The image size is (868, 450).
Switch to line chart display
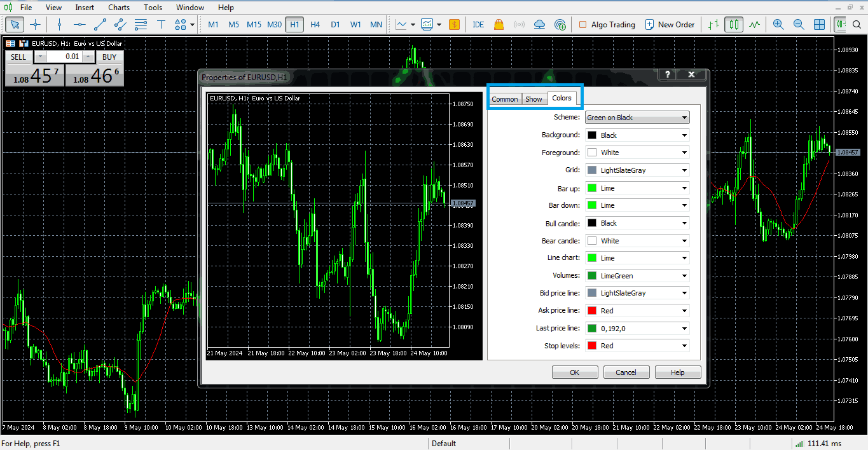[x=755, y=25]
